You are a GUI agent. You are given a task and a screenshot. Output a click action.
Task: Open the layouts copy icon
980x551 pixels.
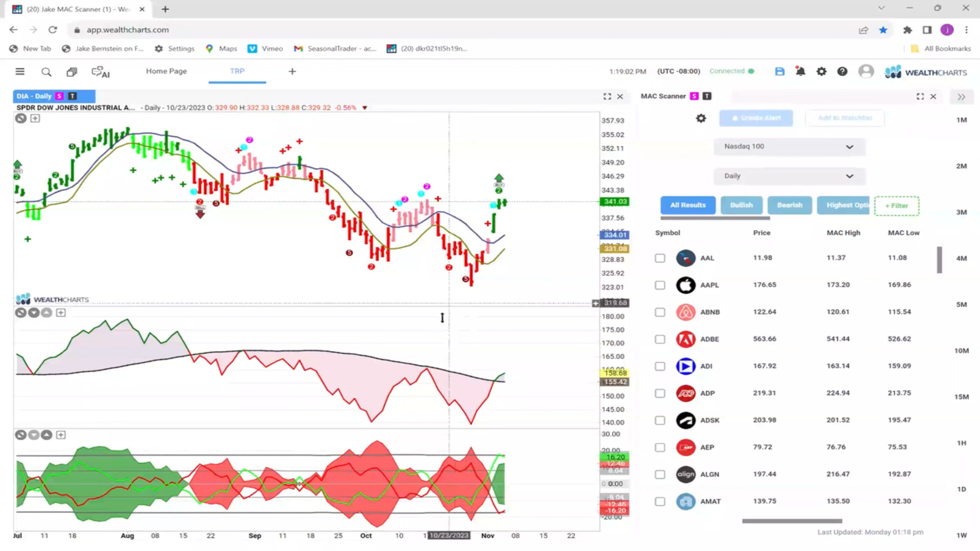pos(72,72)
